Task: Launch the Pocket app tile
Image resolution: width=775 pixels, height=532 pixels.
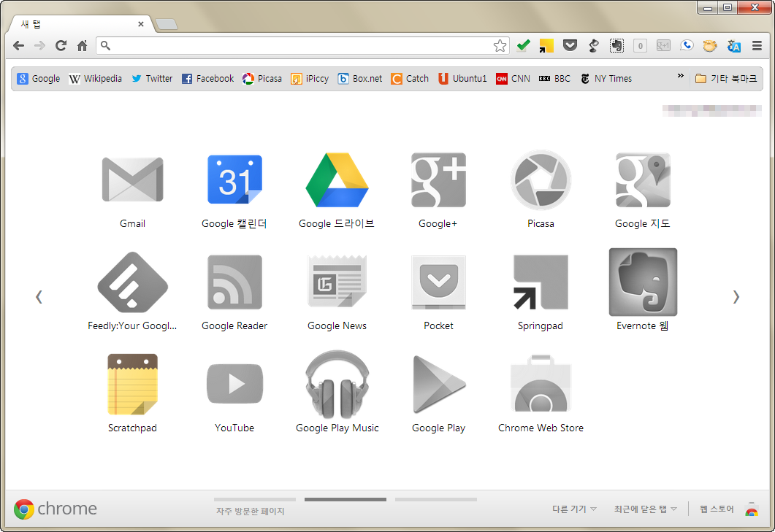Action: (x=438, y=282)
